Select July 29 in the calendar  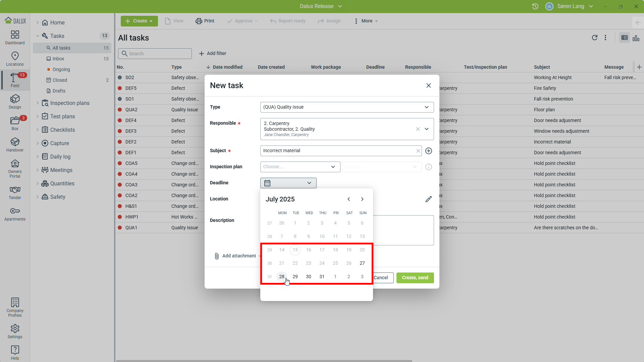pos(295,277)
